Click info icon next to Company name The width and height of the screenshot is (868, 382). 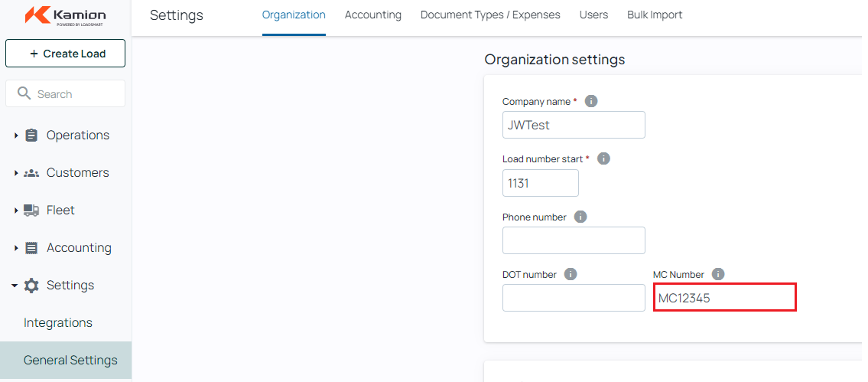click(x=591, y=102)
